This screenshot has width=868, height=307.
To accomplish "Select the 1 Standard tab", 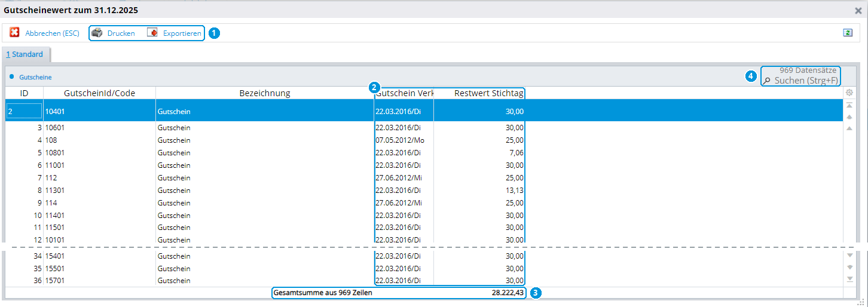I will (25, 54).
